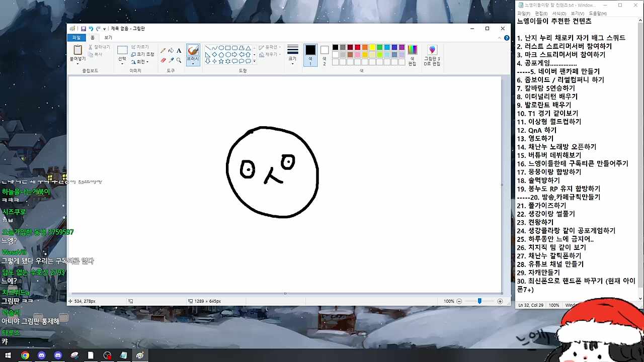Open the 브러시 dropdown arrow
Screen dimensions: 644x362
coord(193,64)
